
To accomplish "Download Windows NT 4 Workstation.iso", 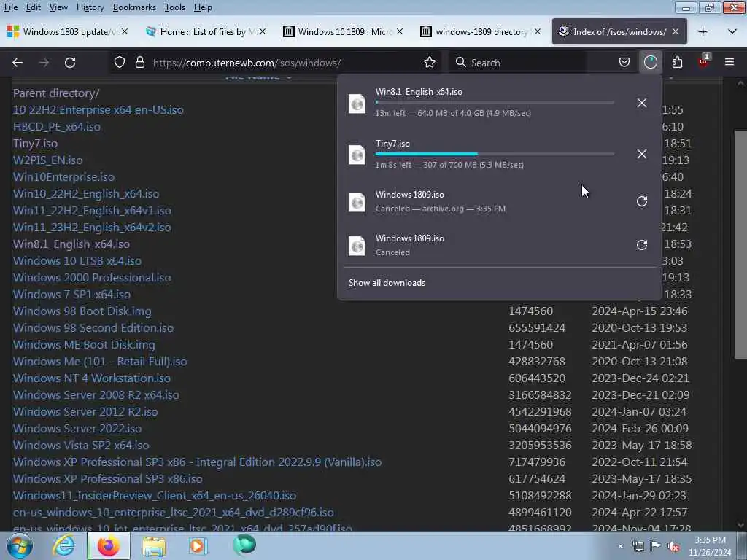I will pos(91,378).
